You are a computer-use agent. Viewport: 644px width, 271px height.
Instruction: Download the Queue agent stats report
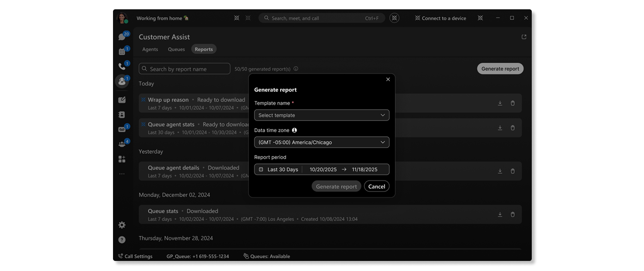tap(500, 128)
